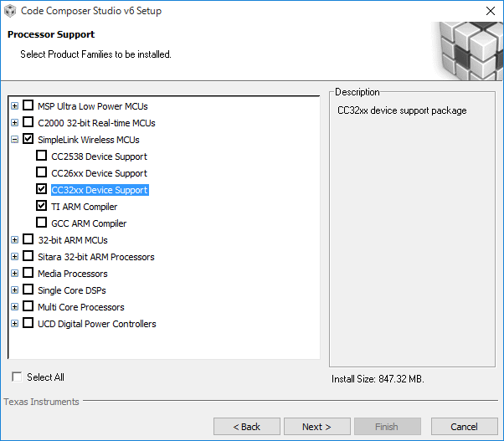Tick the GCC ARM Compiler checkbox
The width and height of the screenshot is (504, 441).
tap(42, 223)
